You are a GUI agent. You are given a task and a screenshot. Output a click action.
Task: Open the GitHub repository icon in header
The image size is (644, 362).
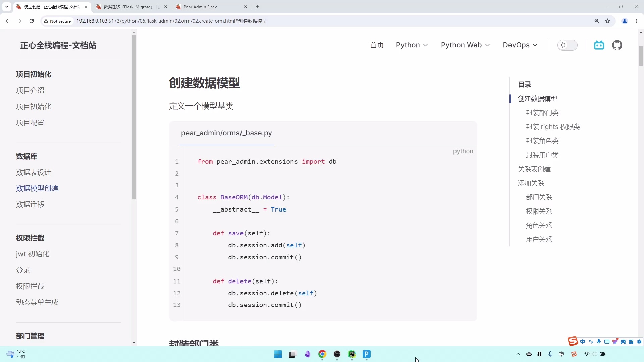click(617, 45)
